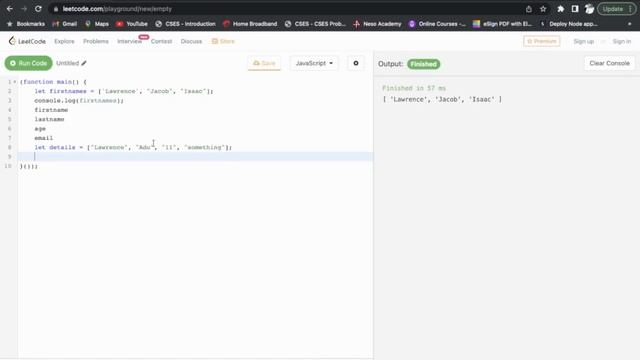Click the Premium button
Screen dimensions: 640x360
542,41
